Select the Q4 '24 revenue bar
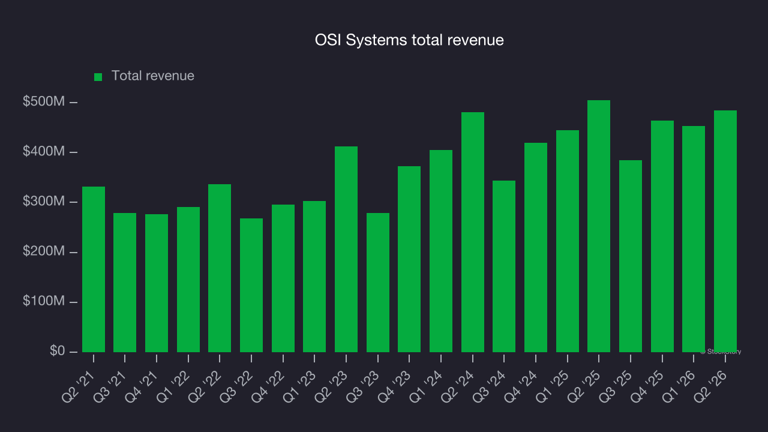This screenshot has width=768, height=432. pyautogui.click(x=536, y=247)
